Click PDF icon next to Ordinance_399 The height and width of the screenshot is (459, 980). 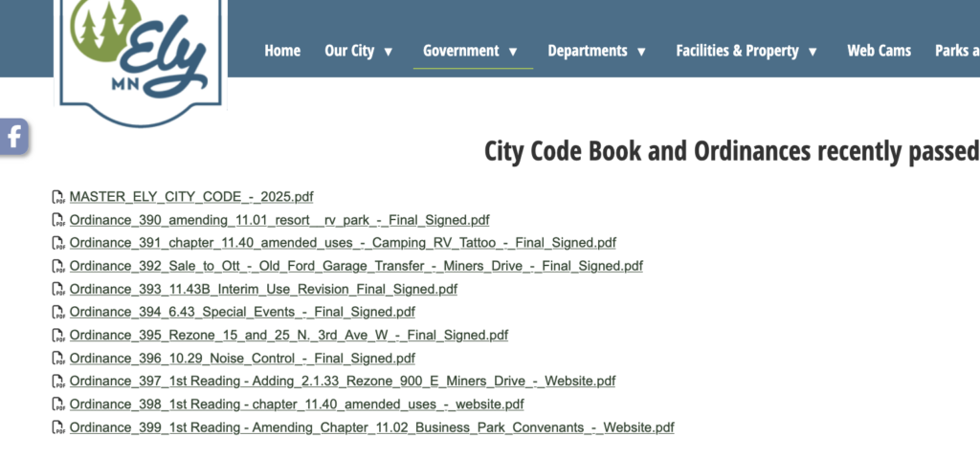[x=58, y=428]
